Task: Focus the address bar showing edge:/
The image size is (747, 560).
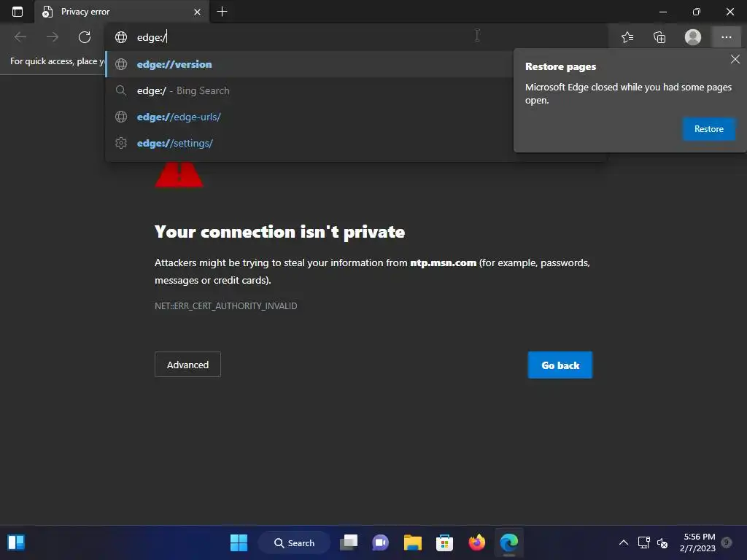Action: (355, 36)
